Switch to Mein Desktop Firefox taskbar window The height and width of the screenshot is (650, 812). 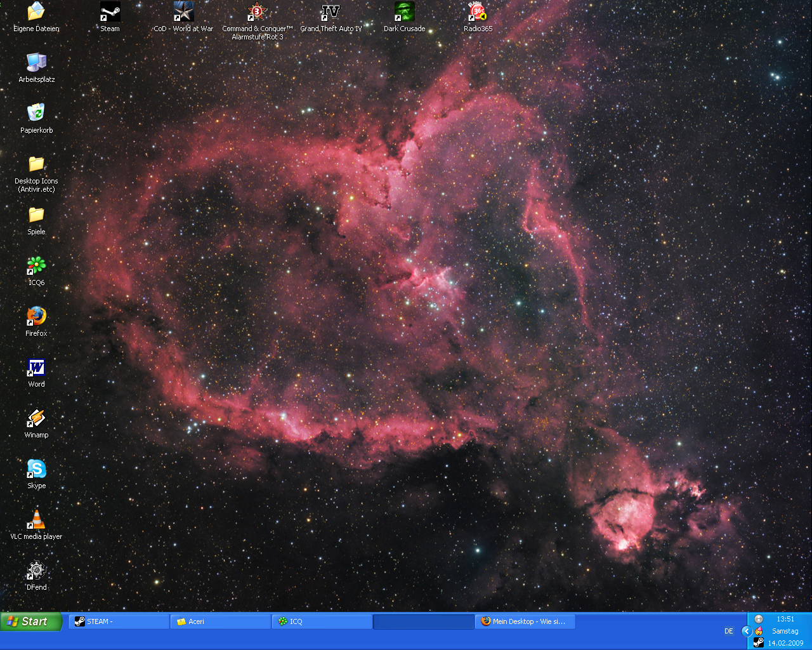click(525, 621)
